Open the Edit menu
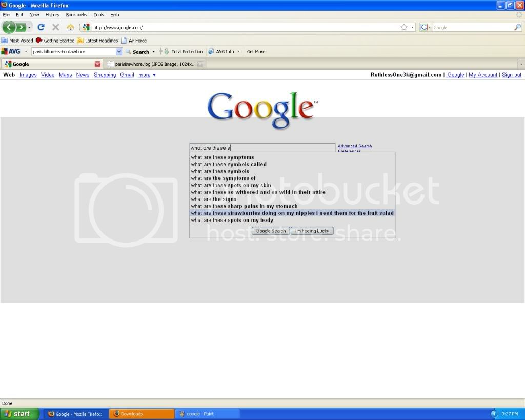Viewport: 525px width, 420px height. tap(20, 15)
